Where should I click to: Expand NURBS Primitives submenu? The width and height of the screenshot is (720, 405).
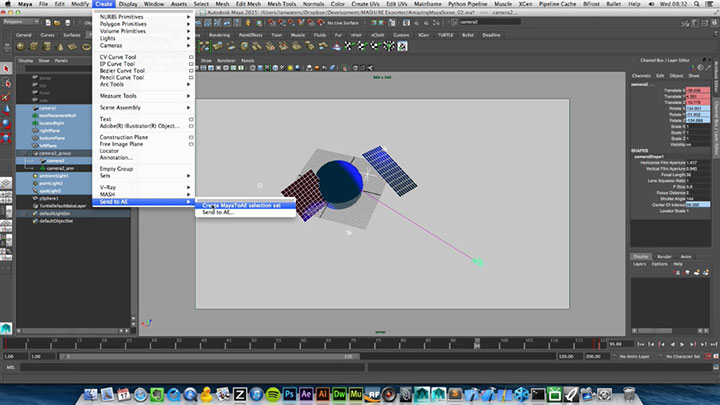143,17
